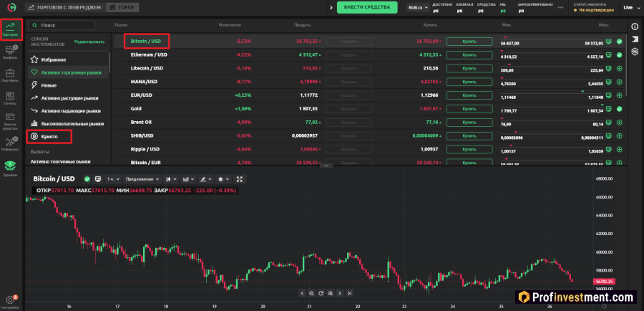The width and height of the screenshot is (644, 311).
Task: Add MANA/USD to favorites
Action: pyautogui.click(x=619, y=82)
